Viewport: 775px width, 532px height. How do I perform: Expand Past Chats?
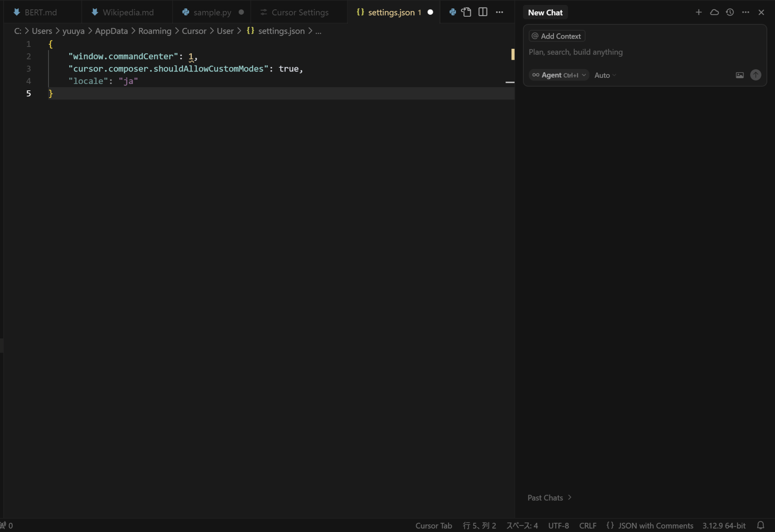point(549,498)
